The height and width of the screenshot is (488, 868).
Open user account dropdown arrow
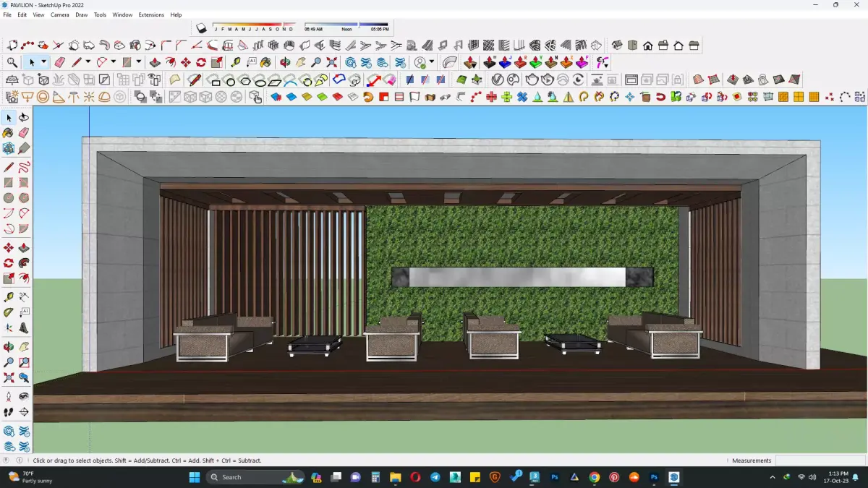click(431, 62)
